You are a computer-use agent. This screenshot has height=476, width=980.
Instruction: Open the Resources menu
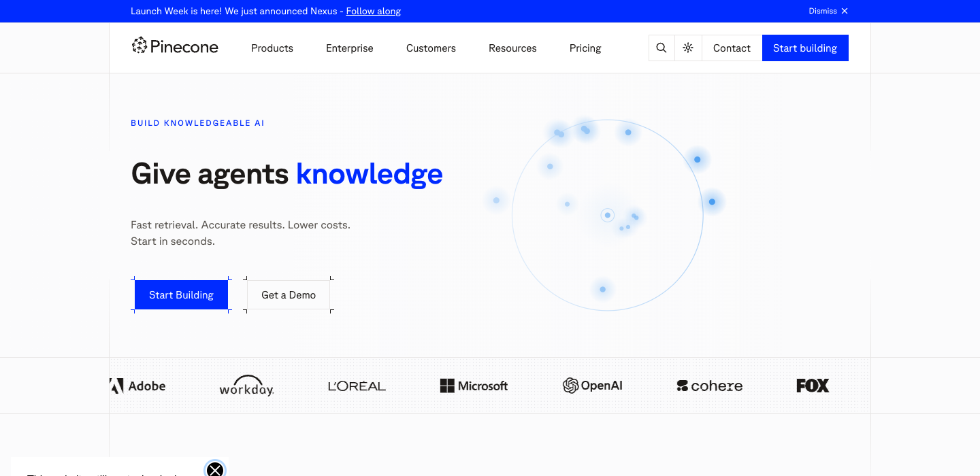[x=512, y=48]
